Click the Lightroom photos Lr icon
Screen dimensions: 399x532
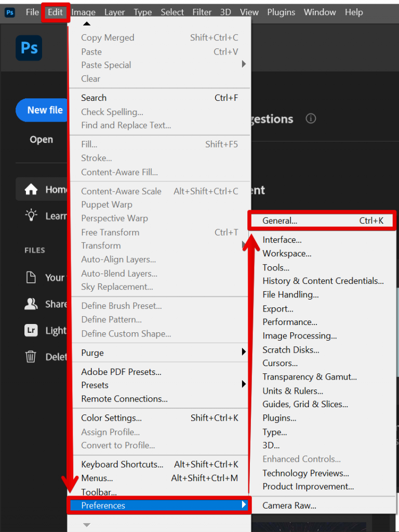(31, 330)
